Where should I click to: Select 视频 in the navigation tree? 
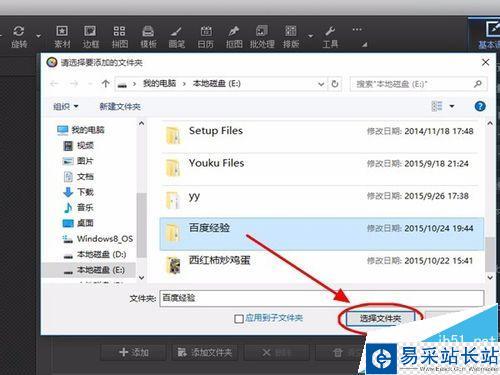(x=79, y=145)
